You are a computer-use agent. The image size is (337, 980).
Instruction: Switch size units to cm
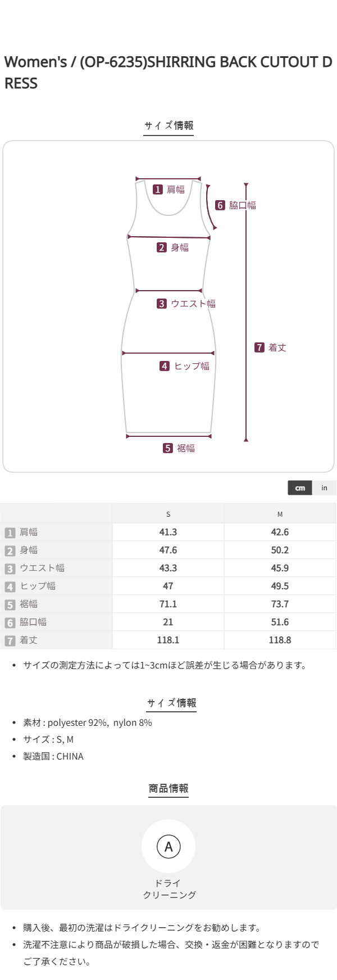point(300,488)
